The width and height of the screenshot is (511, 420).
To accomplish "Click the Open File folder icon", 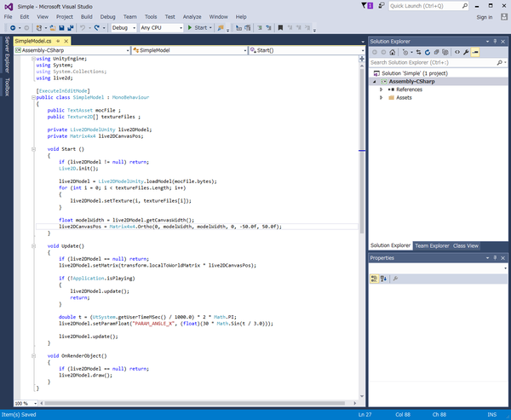I will 53,28.
